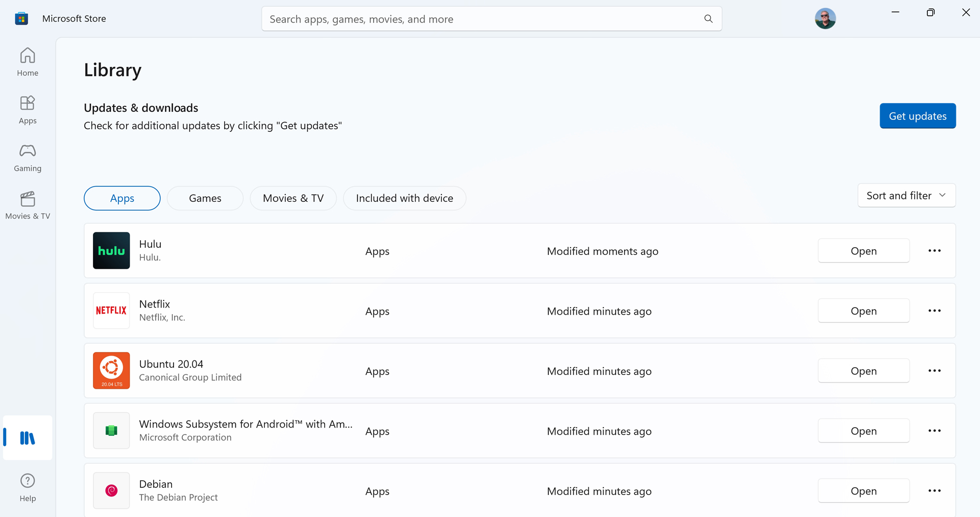The width and height of the screenshot is (980, 517).
Task: Open the Apps section icon
Action: click(x=28, y=104)
